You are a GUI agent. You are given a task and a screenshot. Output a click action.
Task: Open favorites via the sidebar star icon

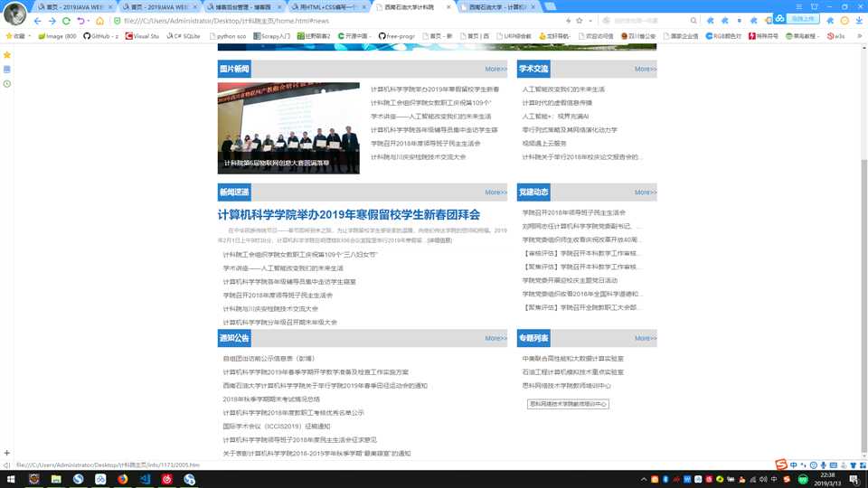(7, 55)
